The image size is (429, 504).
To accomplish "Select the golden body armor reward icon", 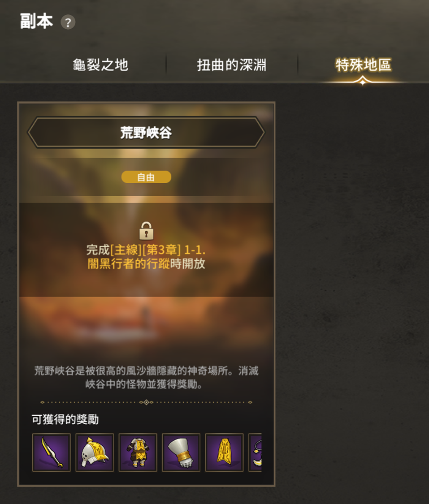I will tap(138, 452).
